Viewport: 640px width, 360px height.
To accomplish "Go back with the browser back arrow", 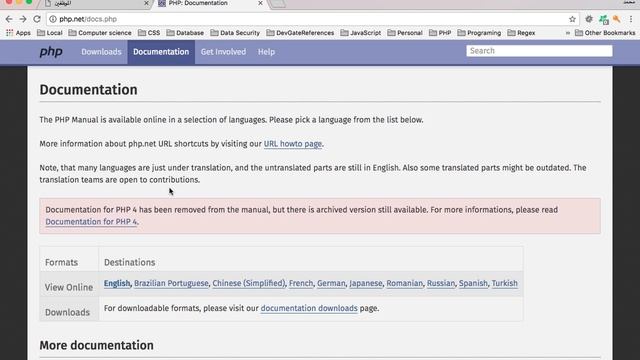I will coord(9,19).
